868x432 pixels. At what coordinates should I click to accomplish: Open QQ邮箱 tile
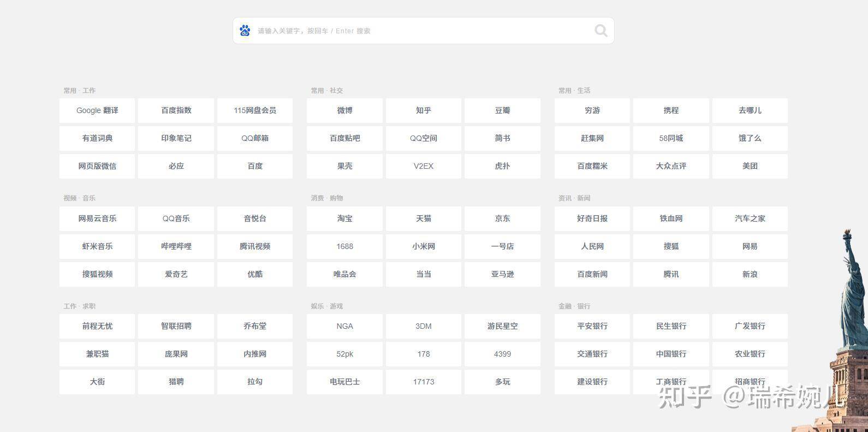click(255, 138)
